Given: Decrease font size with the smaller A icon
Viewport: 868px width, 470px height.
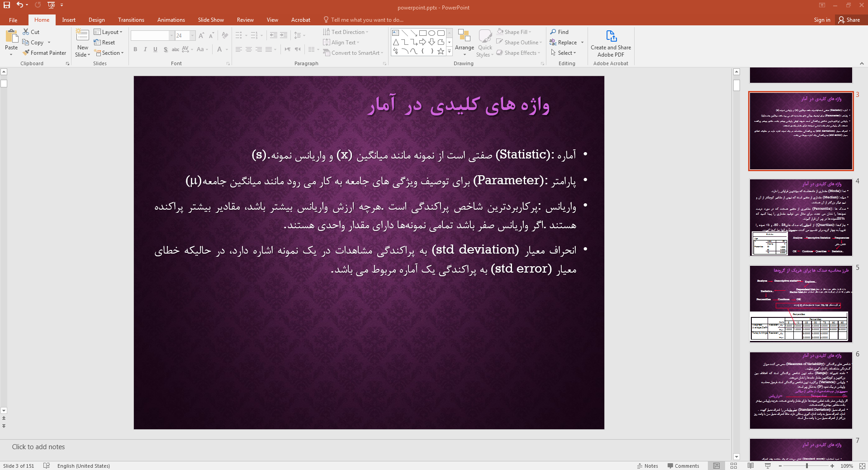Looking at the screenshot, I should 211,35.
